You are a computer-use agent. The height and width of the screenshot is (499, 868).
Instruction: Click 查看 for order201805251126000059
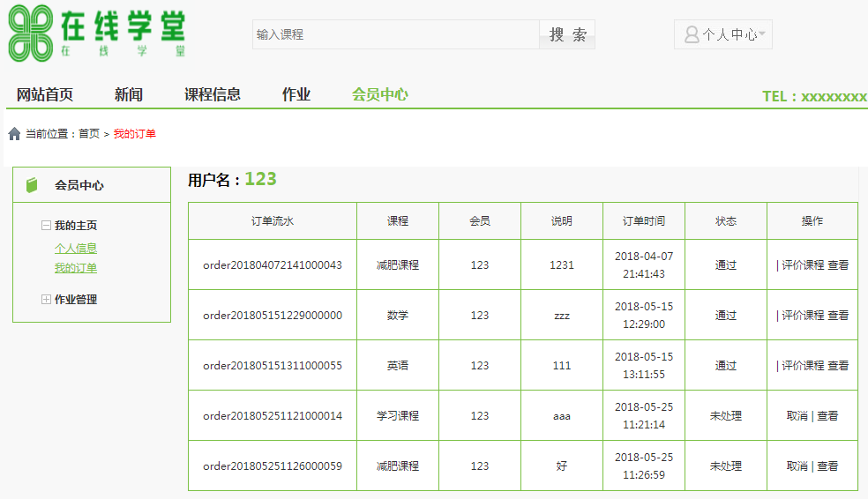click(x=827, y=466)
